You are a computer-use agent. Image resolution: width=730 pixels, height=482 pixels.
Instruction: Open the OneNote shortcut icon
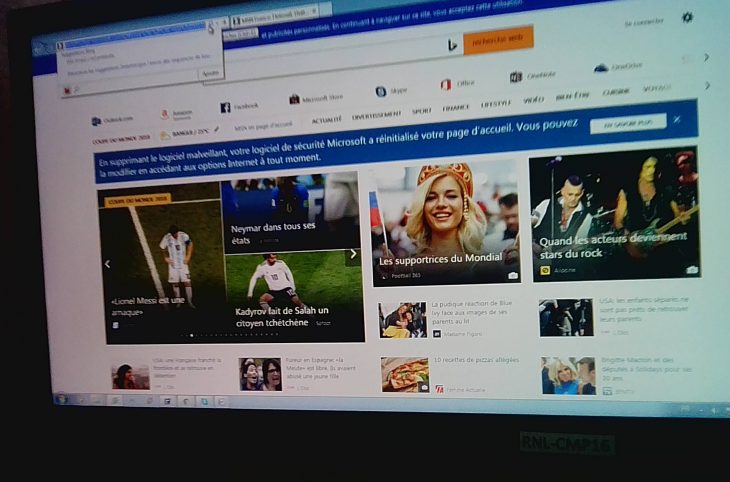[516, 77]
